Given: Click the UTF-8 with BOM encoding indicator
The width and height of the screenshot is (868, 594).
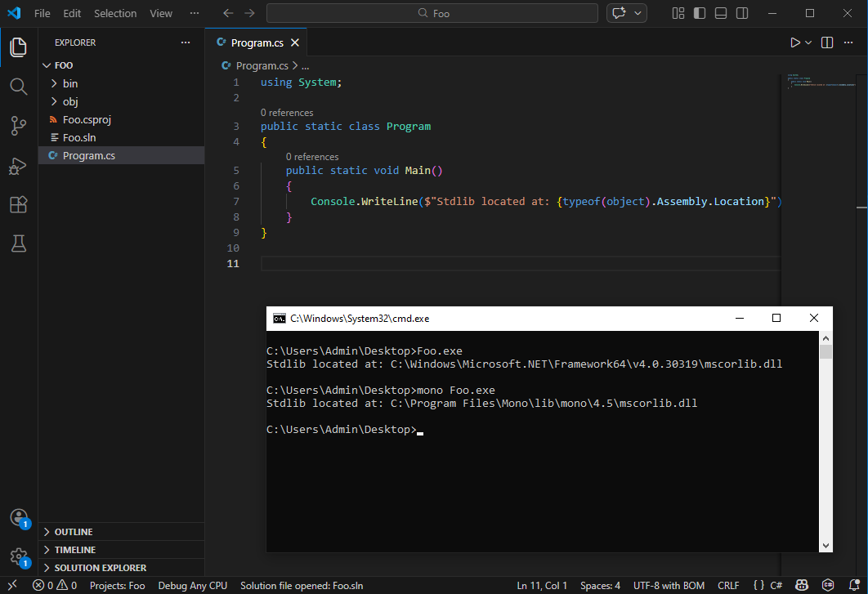Looking at the screenshot, I should coord(669,585).
